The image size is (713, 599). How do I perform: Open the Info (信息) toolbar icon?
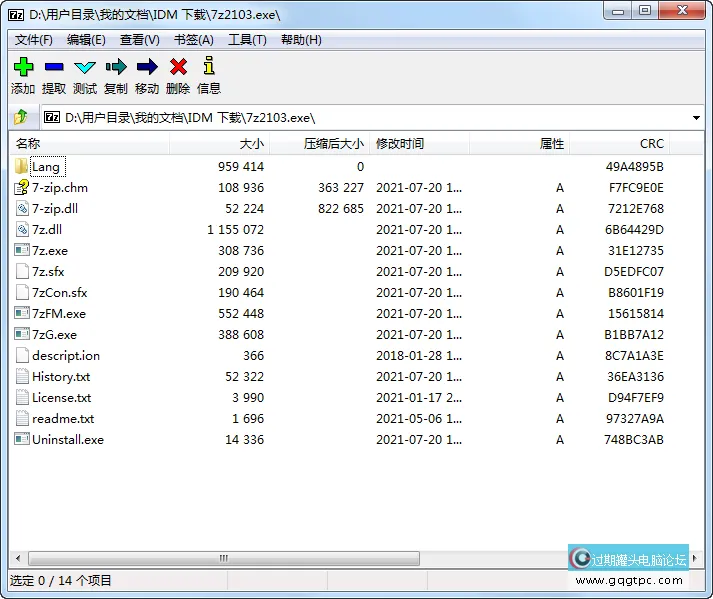209,65
